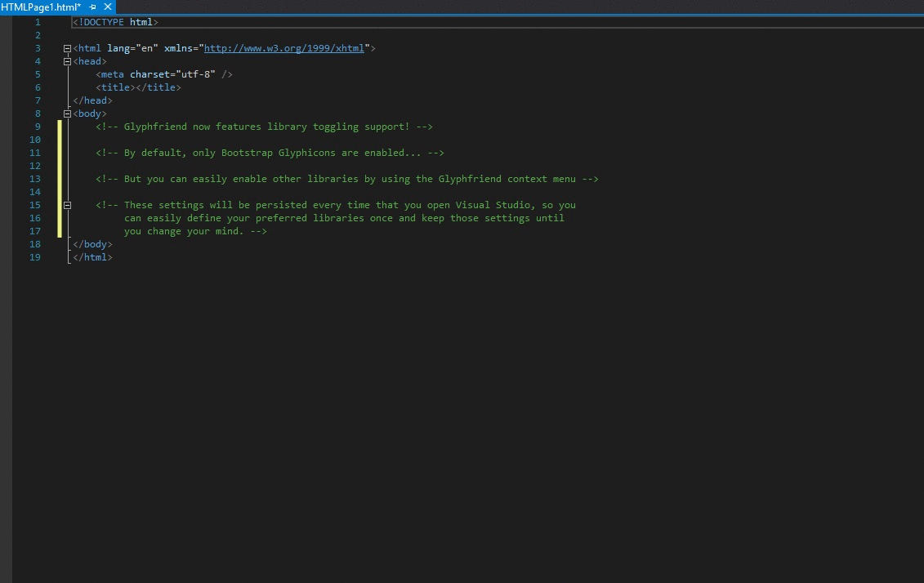
Task: Pin the HTMLPage1.html tab
Action: point(92,7)
